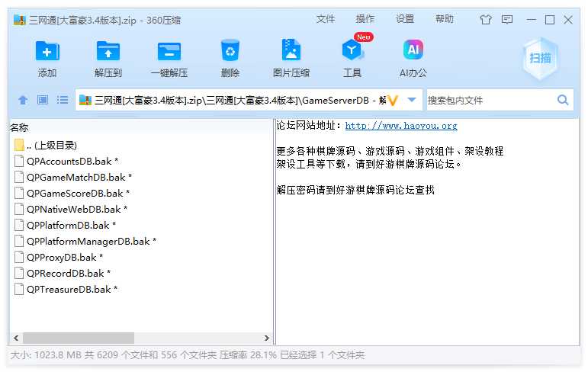The image size is (588, 372).
Task: Switch to icon view mode
Action: (43, 100)
